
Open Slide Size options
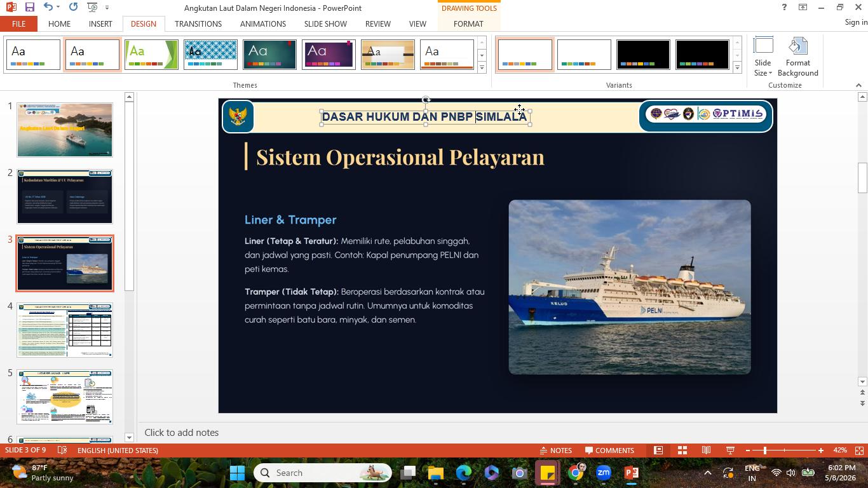coord(763,57)
